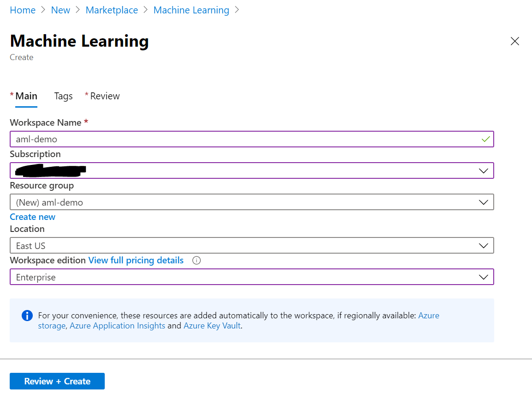
Task: Click the Location label
Action: [27, 229]
